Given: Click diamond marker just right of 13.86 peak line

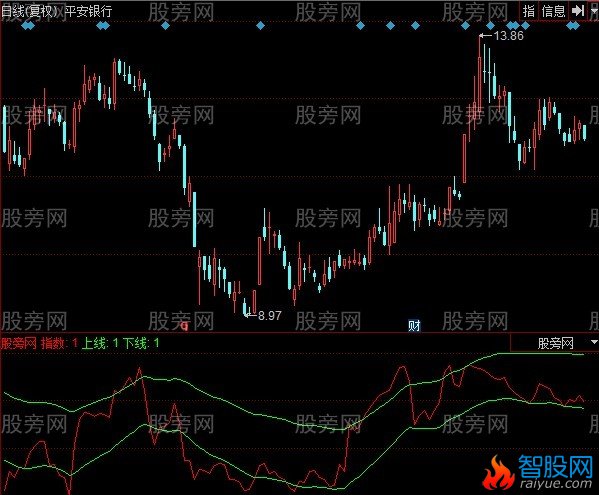Looking at the screenshot, I should [x=491, y=26].
